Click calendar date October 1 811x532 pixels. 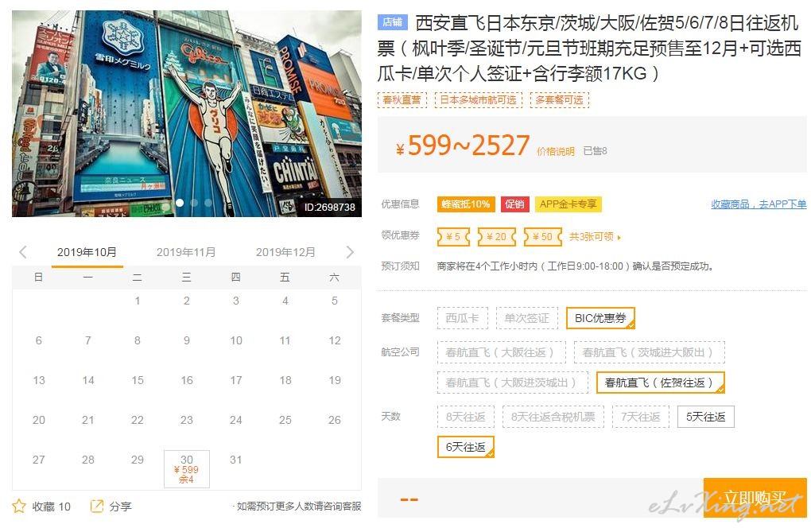137,301
